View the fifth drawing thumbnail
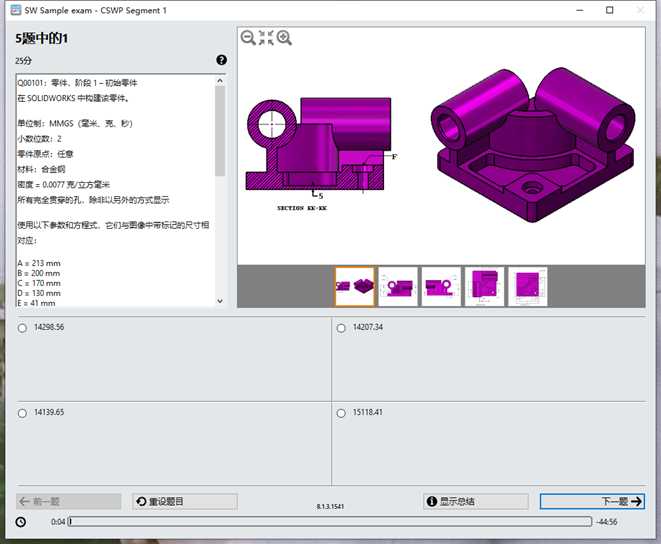 click(x=528, y=286)
